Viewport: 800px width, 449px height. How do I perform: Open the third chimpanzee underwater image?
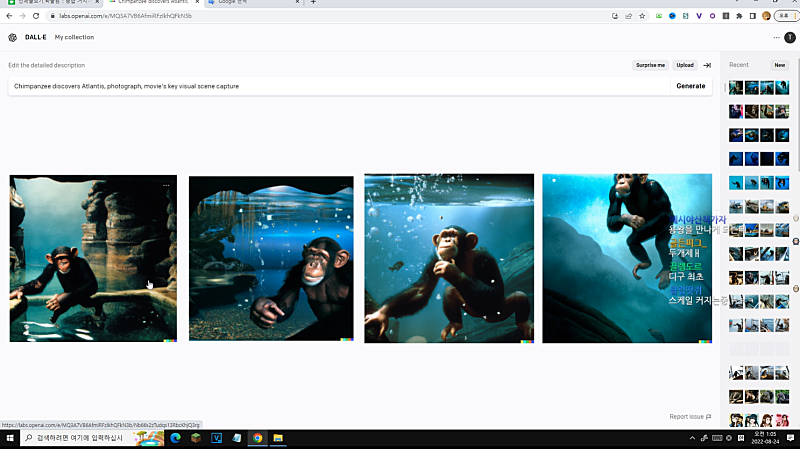tap(449, 259)
